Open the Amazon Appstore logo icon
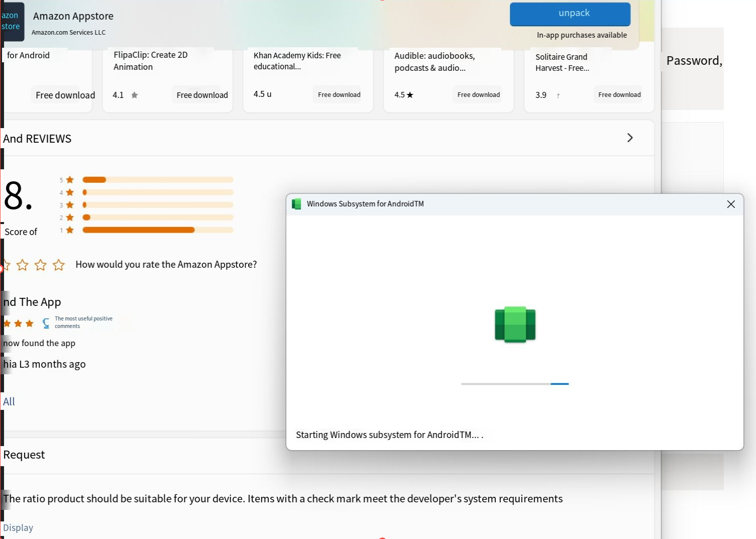756x539 pixels. coord(12,22)
